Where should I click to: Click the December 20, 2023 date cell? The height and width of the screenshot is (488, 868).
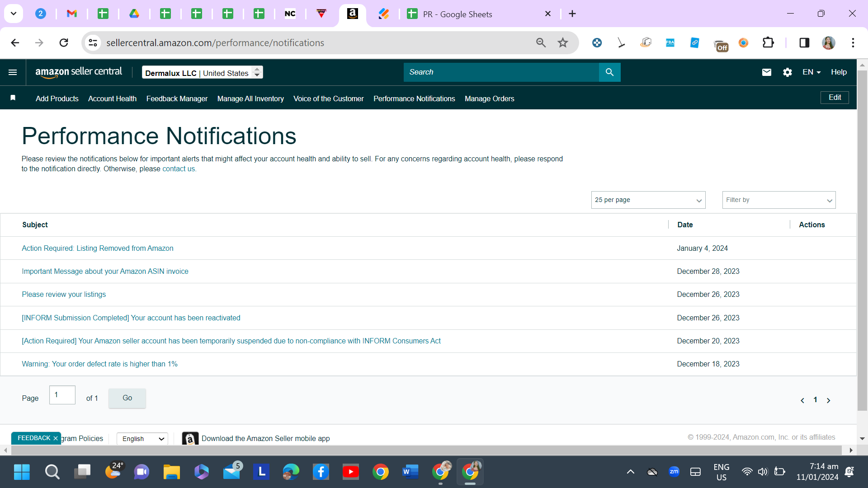[708, 341]
